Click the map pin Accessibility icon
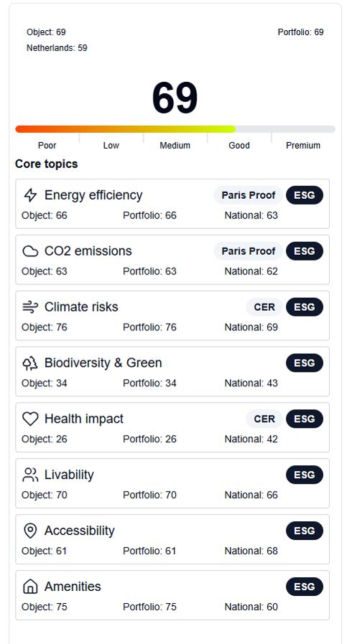This screenshot has height=644, width=347. pos(30,531)
